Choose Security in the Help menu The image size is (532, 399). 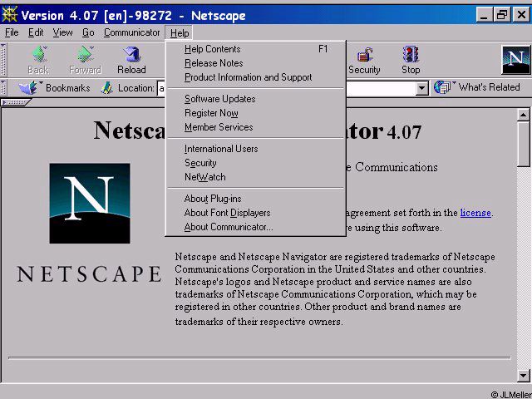point(256,163)
